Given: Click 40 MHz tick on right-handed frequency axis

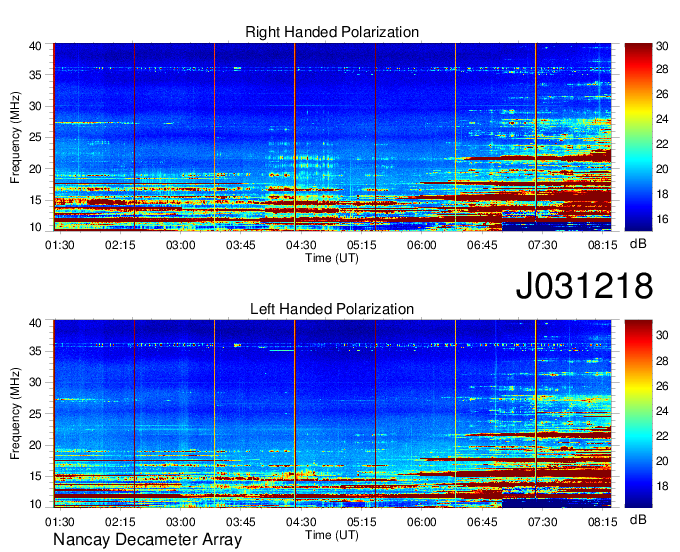Looking at the screenshot, I should click(x=35, y=46).
